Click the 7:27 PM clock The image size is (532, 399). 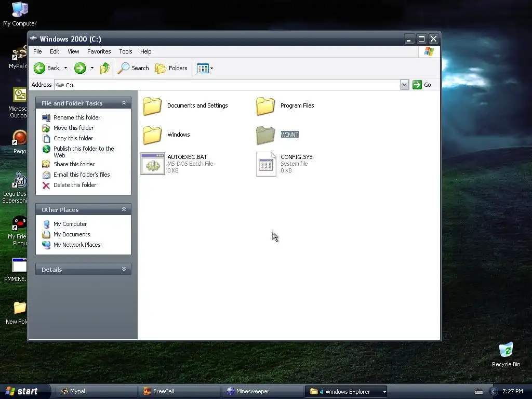pyautogui.click(x=513, y=392)
